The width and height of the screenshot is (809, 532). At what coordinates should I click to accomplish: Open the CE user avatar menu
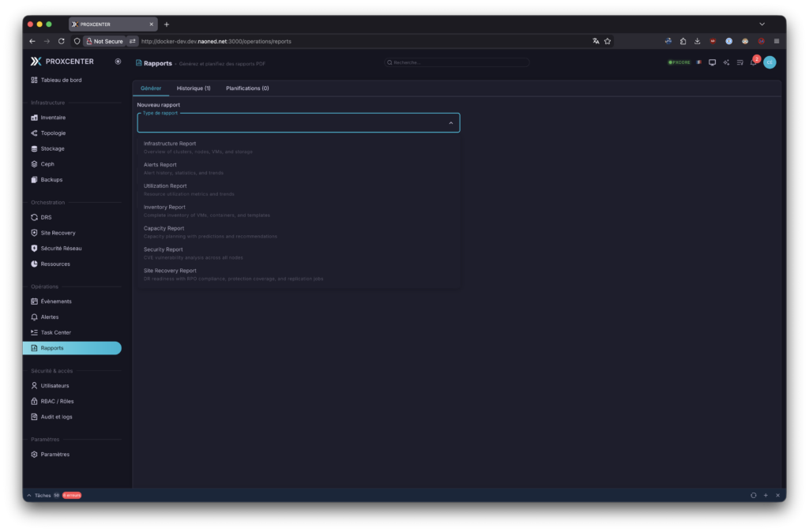[x=769, y=62]
